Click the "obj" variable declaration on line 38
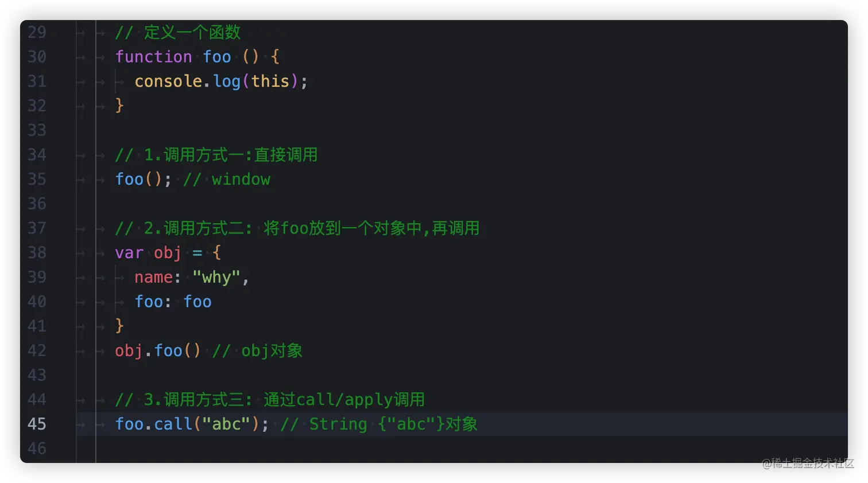This screenshot has width=868, height=483. (x=168, y=253)
